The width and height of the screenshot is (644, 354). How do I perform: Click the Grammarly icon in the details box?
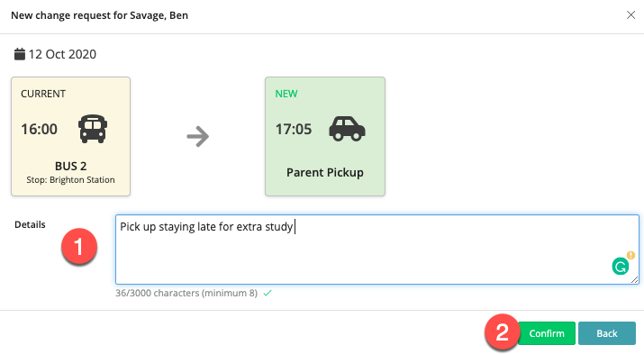[621, 266]
